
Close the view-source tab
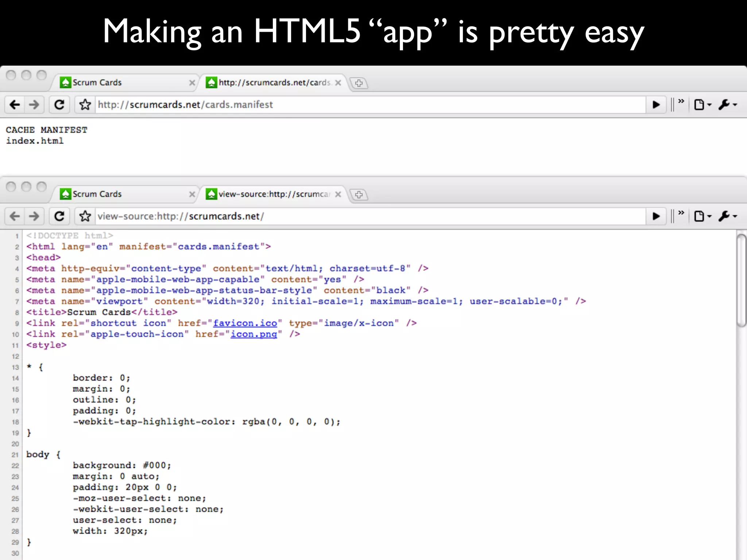pyautogui.click(x=338, y=194)
